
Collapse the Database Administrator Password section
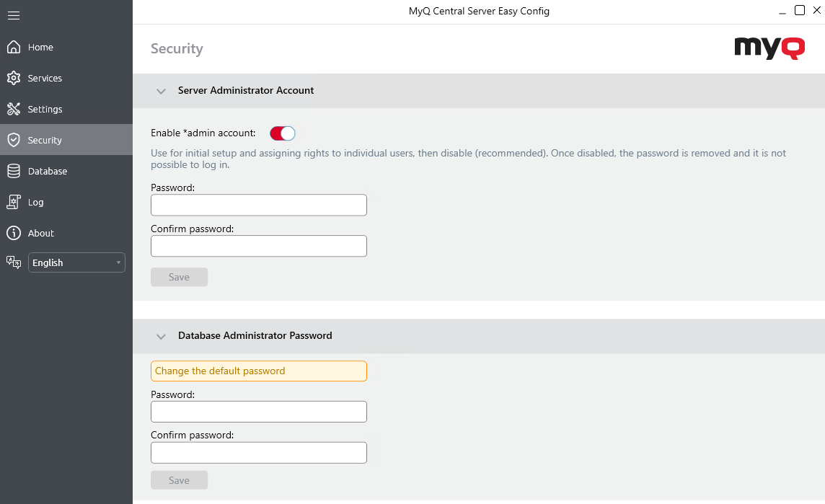[x=162, y=336]
